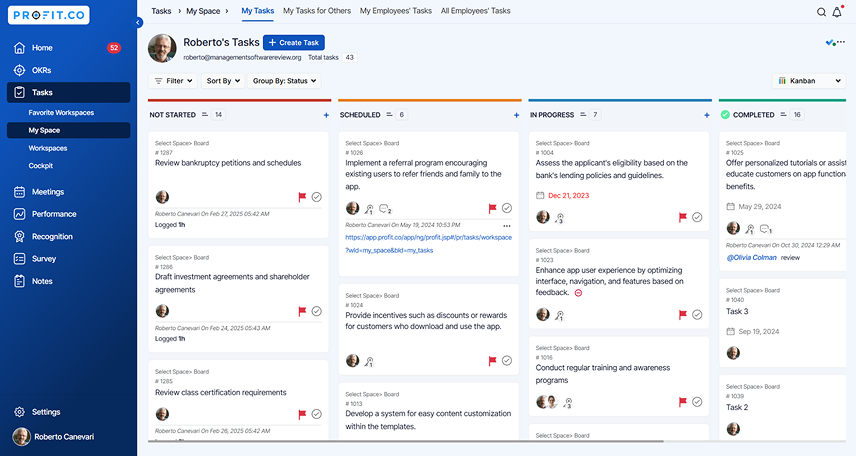The width and height of the screenshot is (856, 456).
Task: Click the Create Task button
Action: [294, 43]
